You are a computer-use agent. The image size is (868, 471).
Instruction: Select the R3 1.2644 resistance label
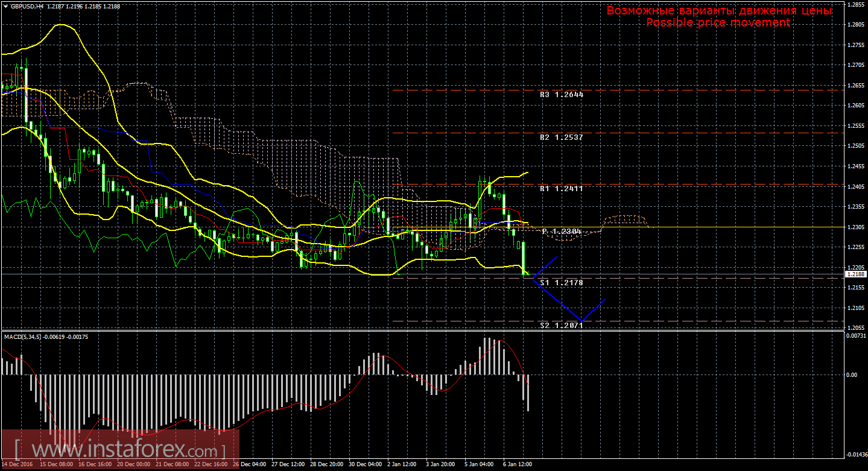(x=562, y=95)
